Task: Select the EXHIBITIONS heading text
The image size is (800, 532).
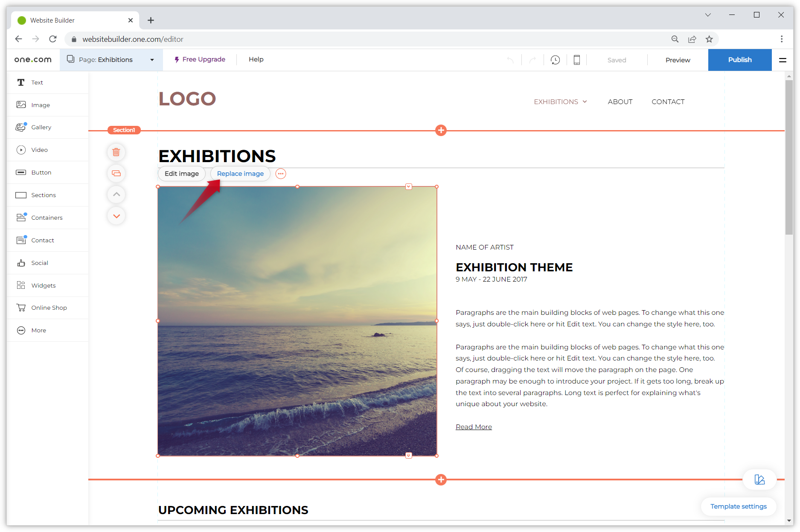Action: (x=217, y=156)
